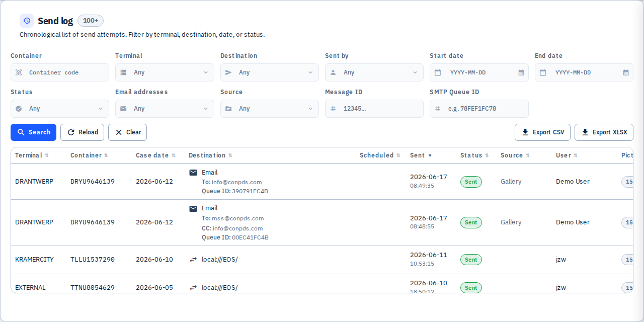Click the 100+ count badge
The height and width of the screenshot is (322, 644).
click(x=91, y=21)
